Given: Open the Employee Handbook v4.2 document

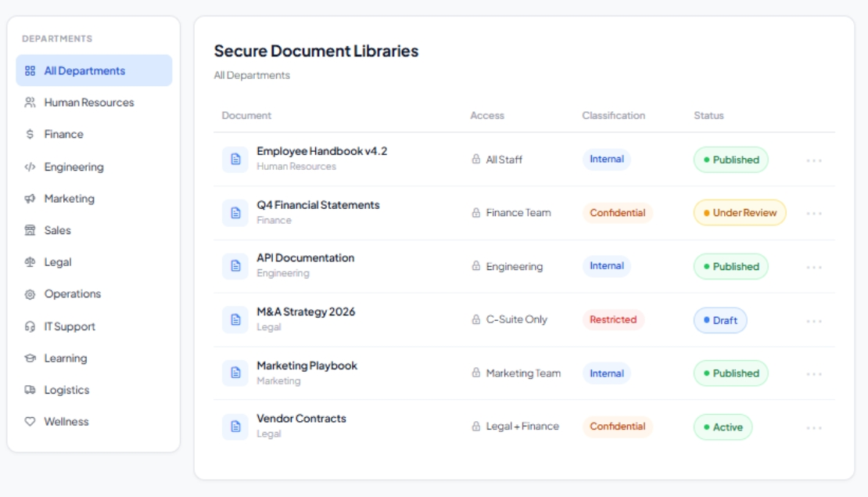Looking at the screenshot, I should tap(321, 151).
